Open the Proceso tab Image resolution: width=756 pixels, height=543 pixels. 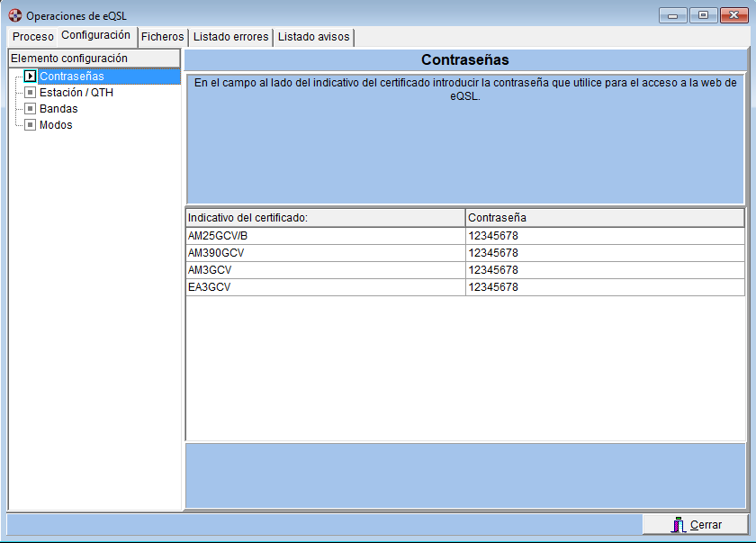coord(33,37)
